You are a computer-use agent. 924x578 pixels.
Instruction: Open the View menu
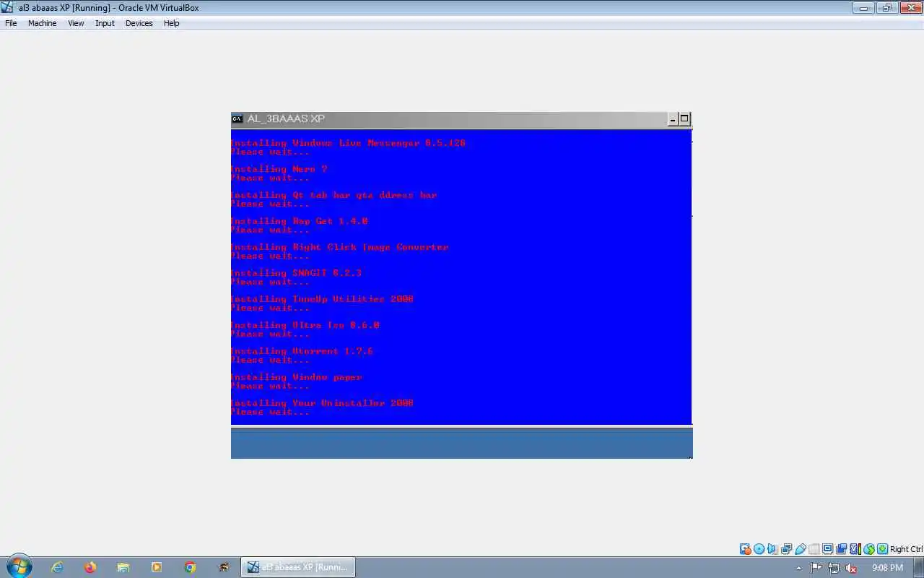[76, 23]
